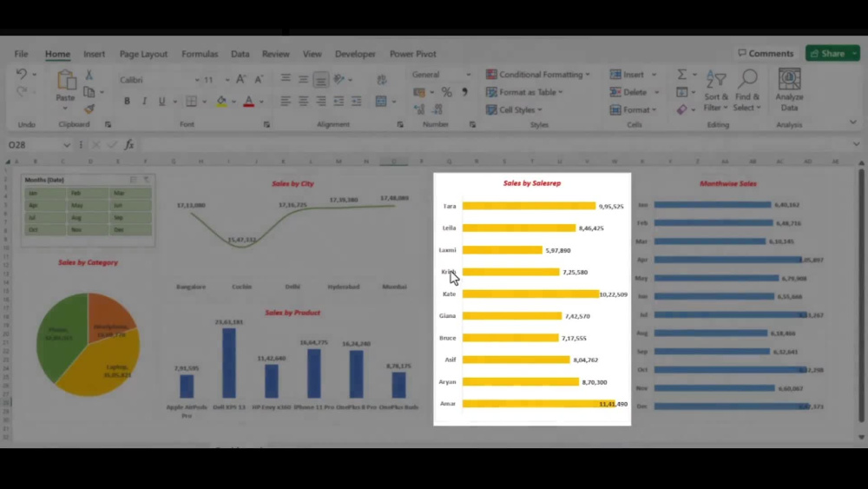Open the Sort & Filter dropdown
This screenshot has height=489, width=868.
click(x=716, y=90)
